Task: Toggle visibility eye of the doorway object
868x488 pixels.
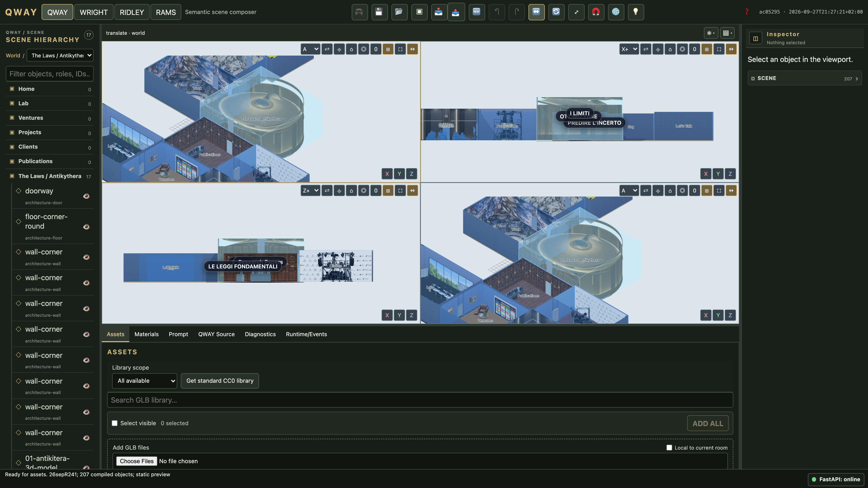Action: click(86, 196)
